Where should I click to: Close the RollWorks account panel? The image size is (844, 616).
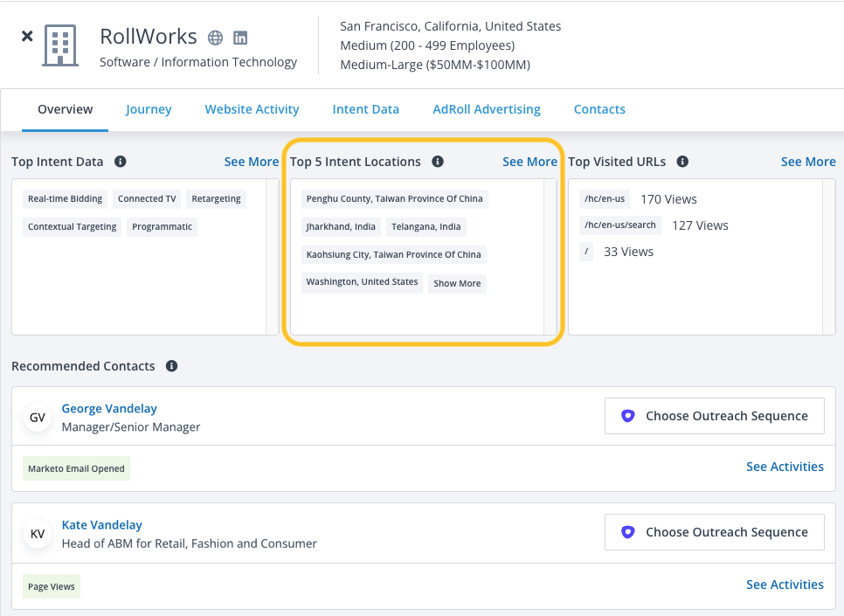[27, 37]
